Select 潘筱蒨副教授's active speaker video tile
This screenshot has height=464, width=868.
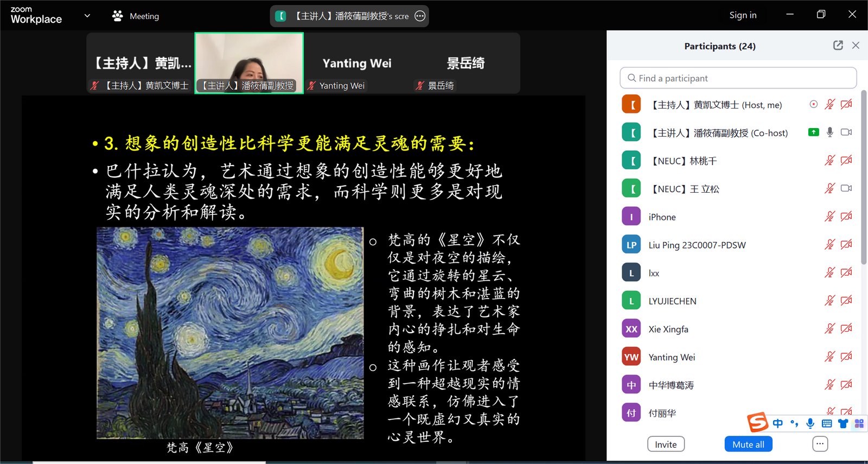coord(249,63)
